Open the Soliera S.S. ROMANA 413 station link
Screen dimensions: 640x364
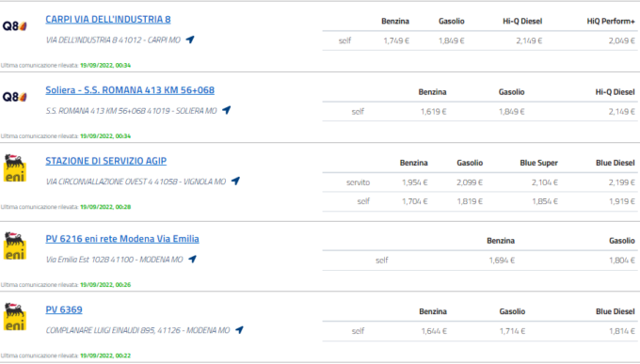coord(130,89)
